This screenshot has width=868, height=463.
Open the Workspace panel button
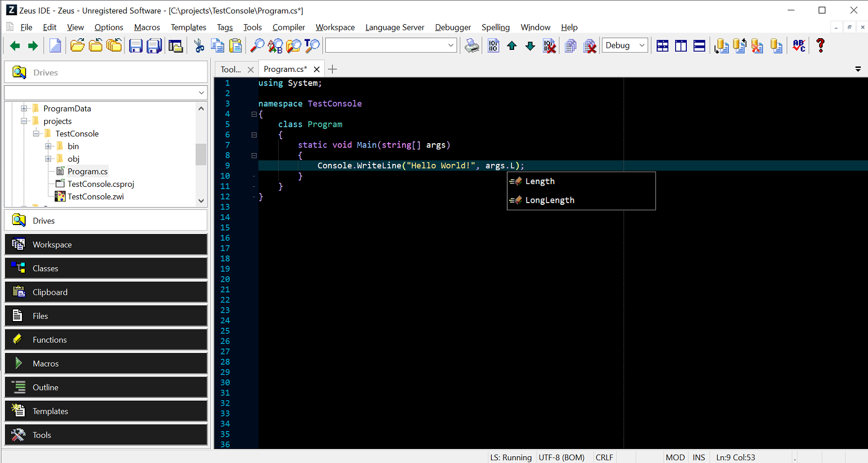(106, 245)
